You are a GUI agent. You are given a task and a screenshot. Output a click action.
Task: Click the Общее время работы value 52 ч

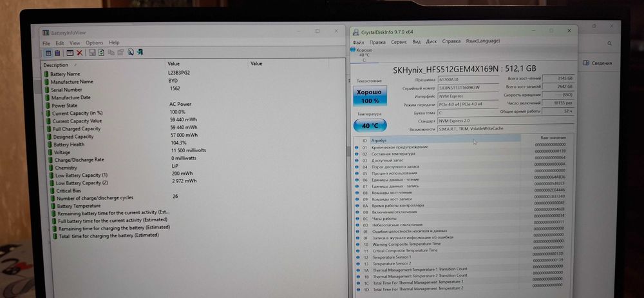pos(558,111)
